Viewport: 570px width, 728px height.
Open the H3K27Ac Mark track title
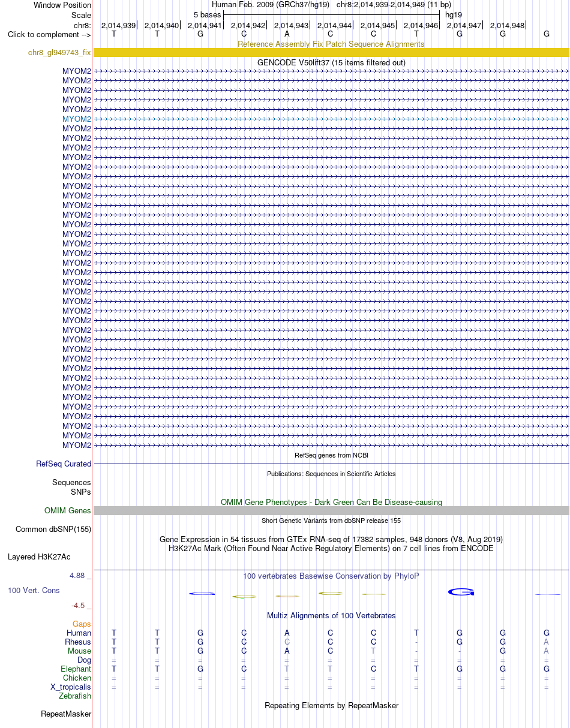point(331,548)
